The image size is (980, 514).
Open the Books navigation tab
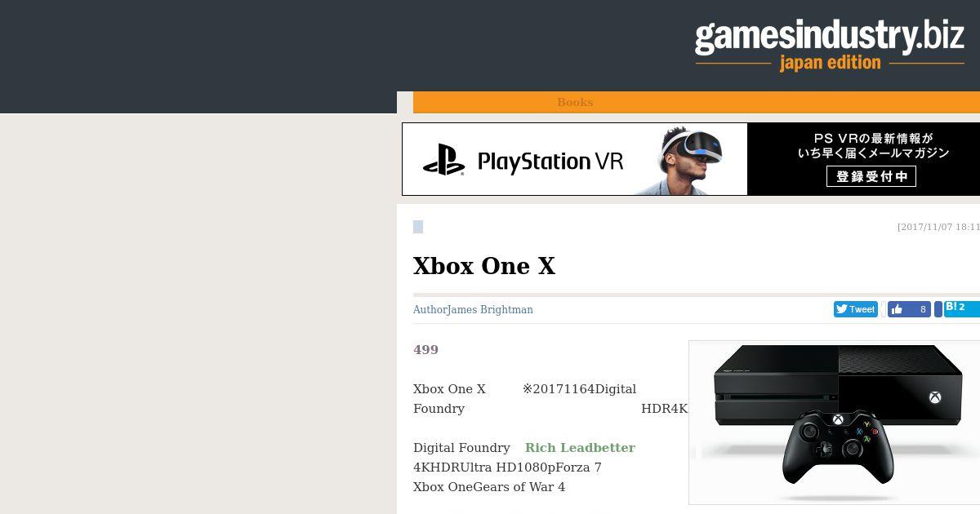pyautogui.click(x=575, y=102)
